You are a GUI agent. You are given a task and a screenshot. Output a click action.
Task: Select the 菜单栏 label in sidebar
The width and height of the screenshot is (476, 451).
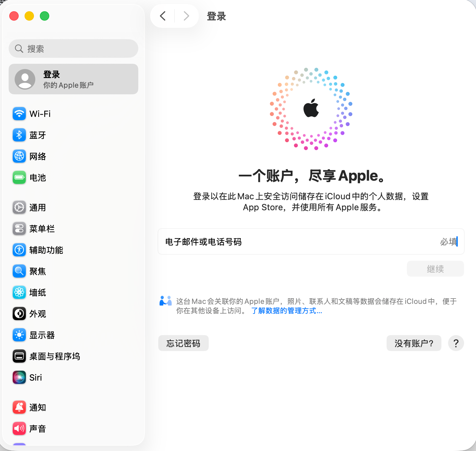pyautogui.click(x=42, y=229)
